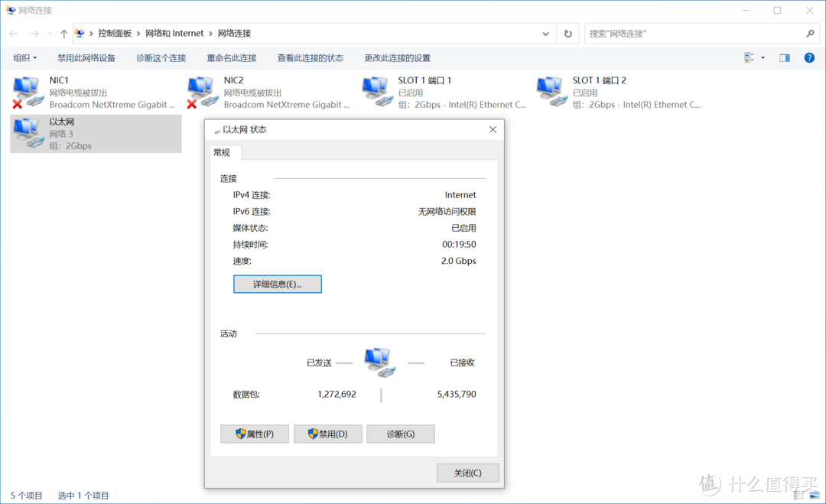Open the address bar dropdown arrow
Image resolution: width=826 pixels, height=504 pixels.
pyautogui.click(x=545, y=33)
